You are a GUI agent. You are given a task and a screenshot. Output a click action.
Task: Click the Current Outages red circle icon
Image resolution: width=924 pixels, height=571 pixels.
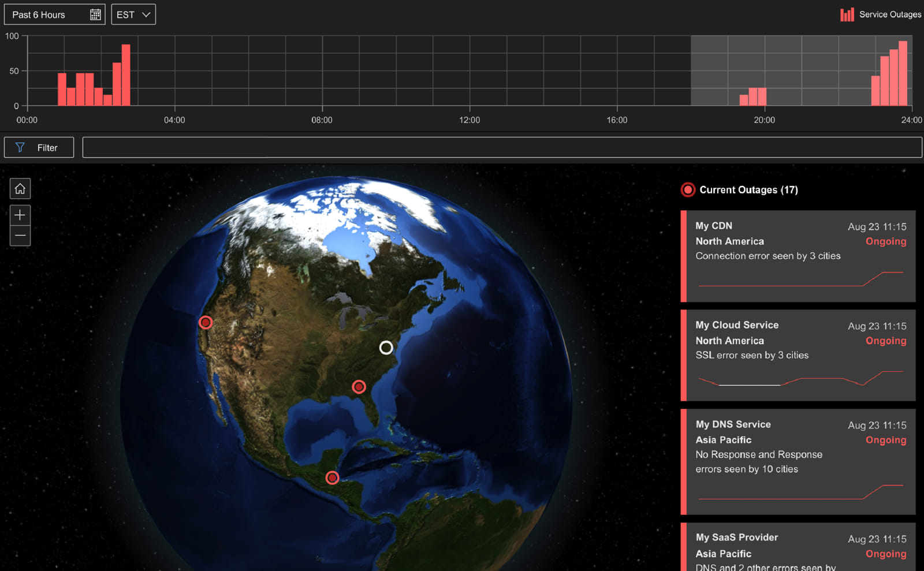click(688, 190)
